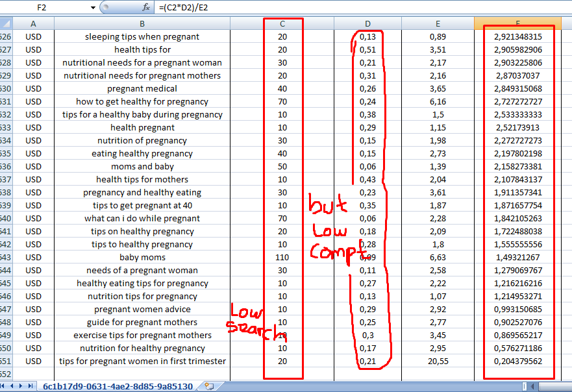Screen dimensions: 572x392
Task: Select the cell showing 0,204379562
Action: click(517, 361)
